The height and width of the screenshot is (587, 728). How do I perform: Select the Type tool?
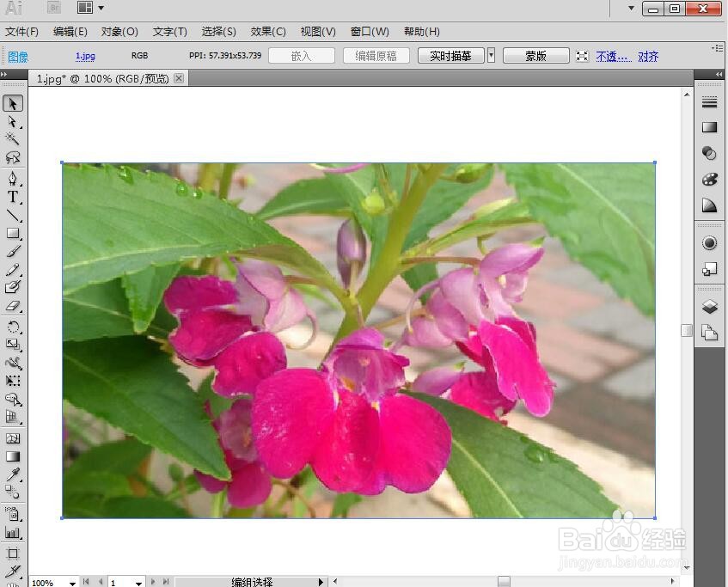[13, 197]
